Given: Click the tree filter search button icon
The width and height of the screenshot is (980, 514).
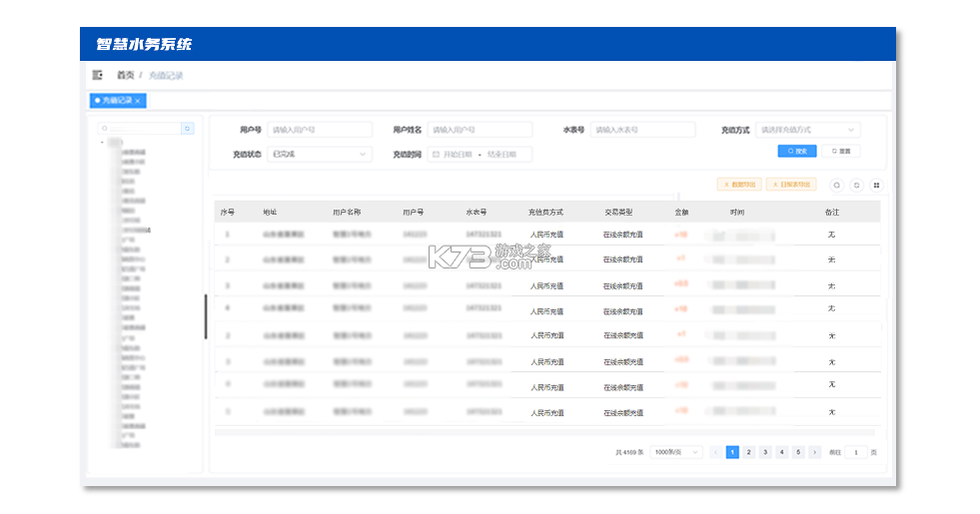Looking at the screenshot, I should point(188,129).
